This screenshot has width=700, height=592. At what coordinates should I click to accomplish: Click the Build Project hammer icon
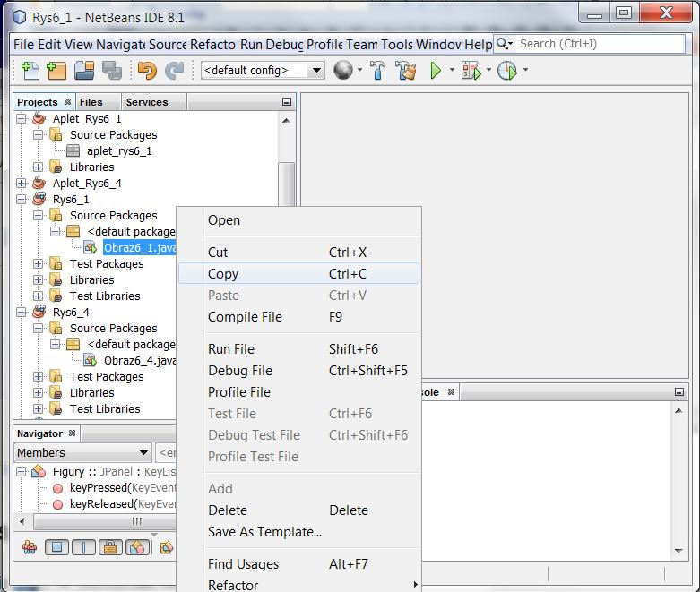[377, 71]
